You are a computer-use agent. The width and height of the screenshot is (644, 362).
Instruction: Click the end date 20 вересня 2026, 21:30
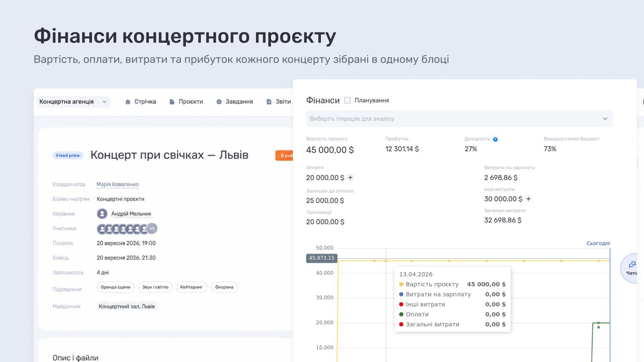pyautogui.click(x=126, y=258)
